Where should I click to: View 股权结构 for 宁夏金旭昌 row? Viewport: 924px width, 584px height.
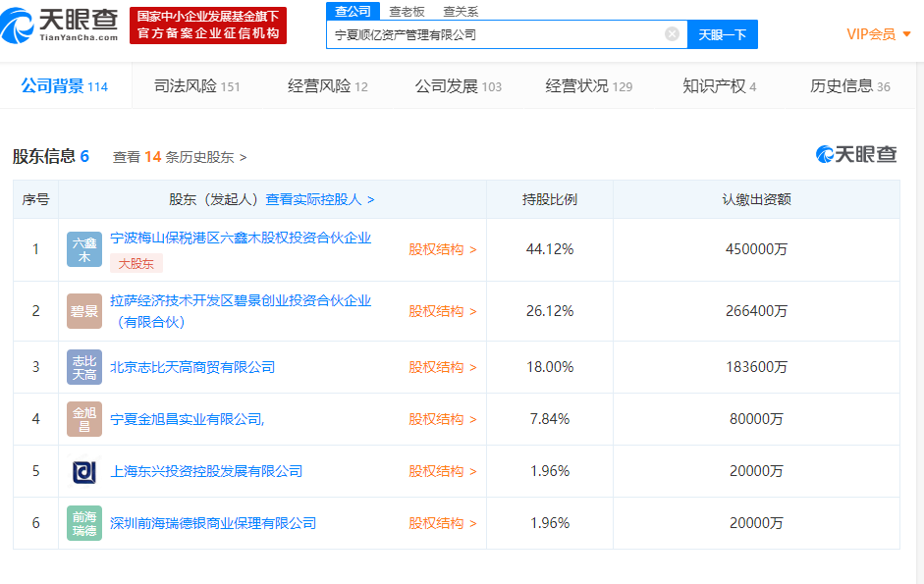click(443, 419)
